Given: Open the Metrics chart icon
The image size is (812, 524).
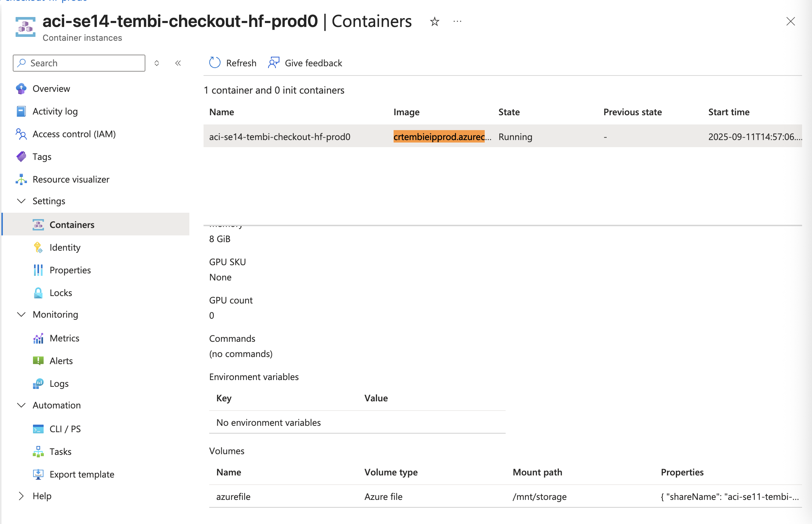Looking at the screenshot, I should tap(38, 338).
